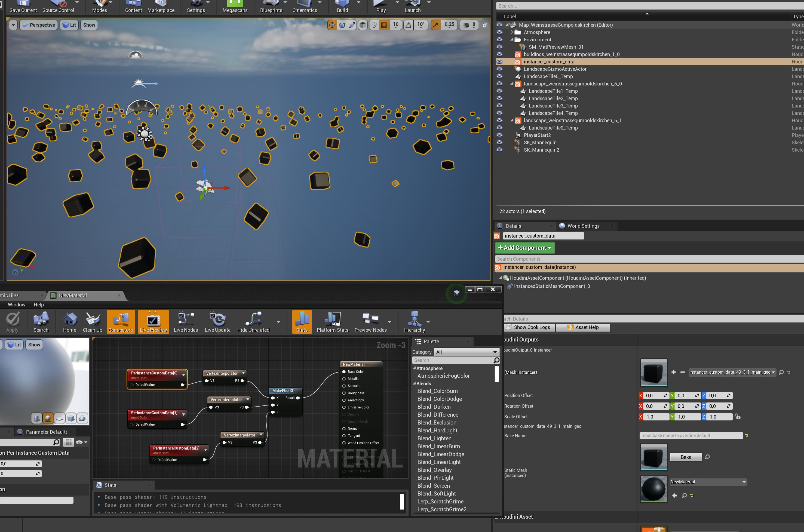Select sphere preview shape in material preview
This screenshot has height=532, width=804.
pyautogui.click(x=48, y=418)
